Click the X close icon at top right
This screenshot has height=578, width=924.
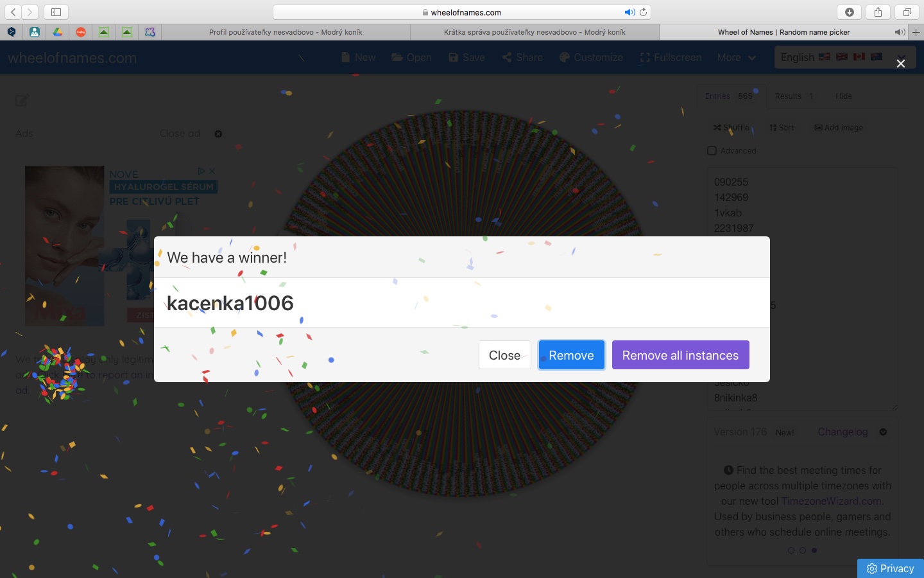(x=901, y=63)
